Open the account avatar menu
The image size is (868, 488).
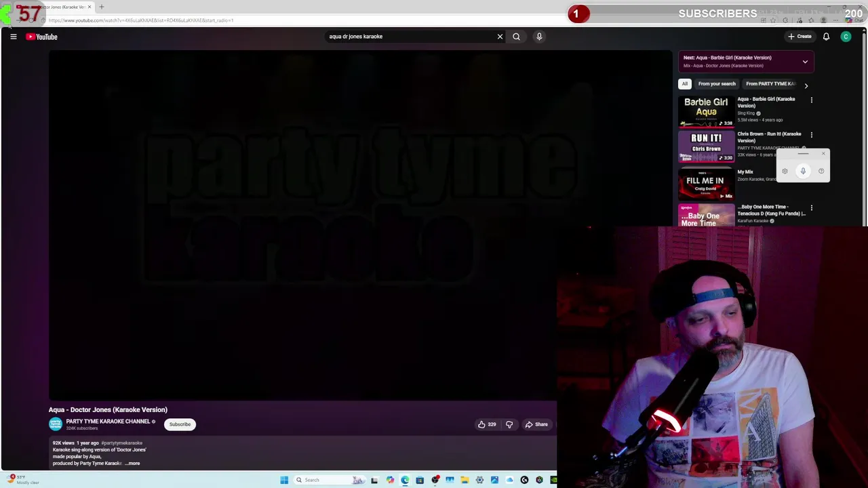tap(846, 37)
